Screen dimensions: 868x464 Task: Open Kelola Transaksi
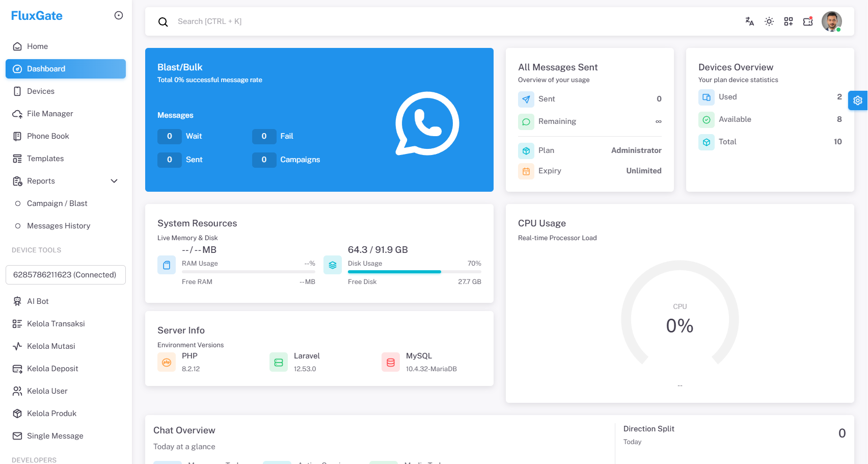pyautogui.click(x=66, y=324)
